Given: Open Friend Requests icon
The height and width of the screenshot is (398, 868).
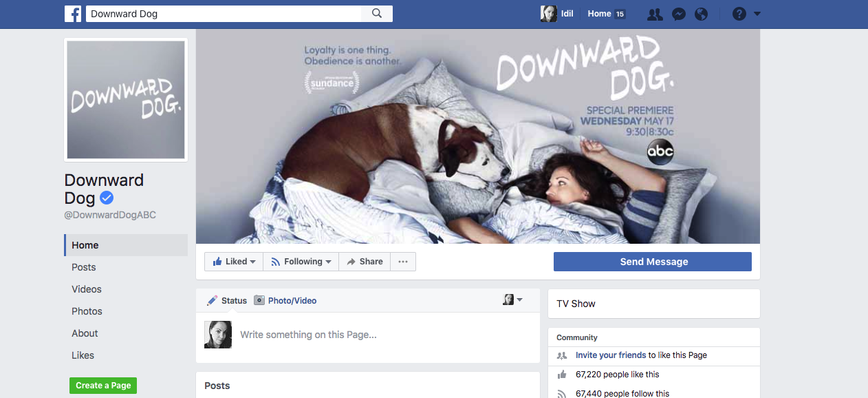Looking at the screenshot, I should pos(655,14).
